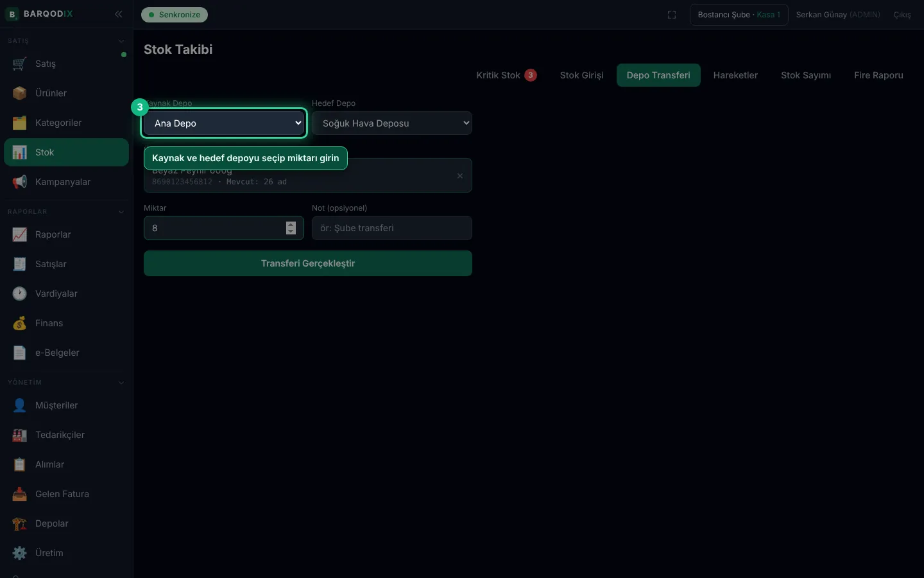Open the Tedarikçiler factory icon
The height and width of the screenshot is (578, 924).
[19, 435]
